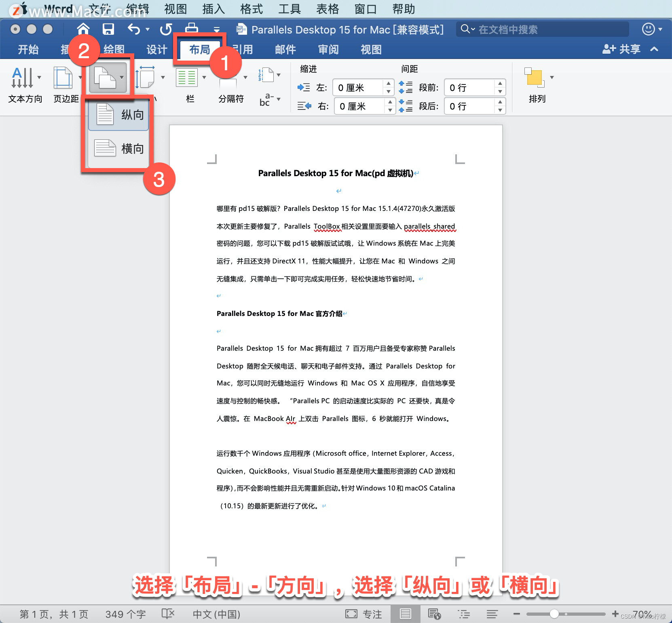672x623 pixels.
Task: Expand the page size dropdown arrow
Action: click(x=163, y=77)
